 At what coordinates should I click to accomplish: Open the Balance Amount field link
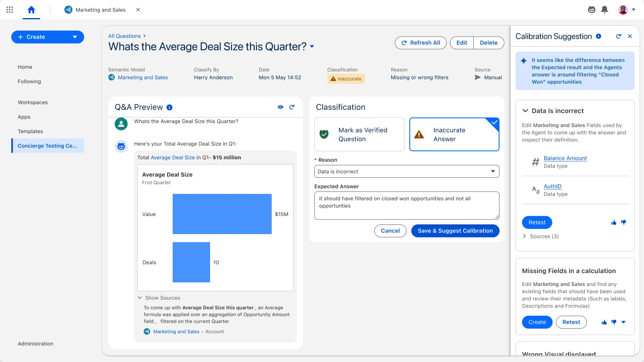[565, 158]
